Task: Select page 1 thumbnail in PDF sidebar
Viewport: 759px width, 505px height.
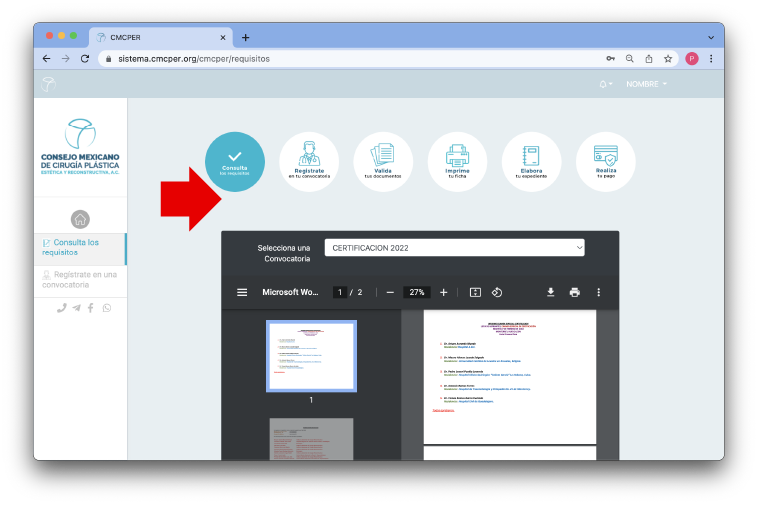Action: point(311,356)
